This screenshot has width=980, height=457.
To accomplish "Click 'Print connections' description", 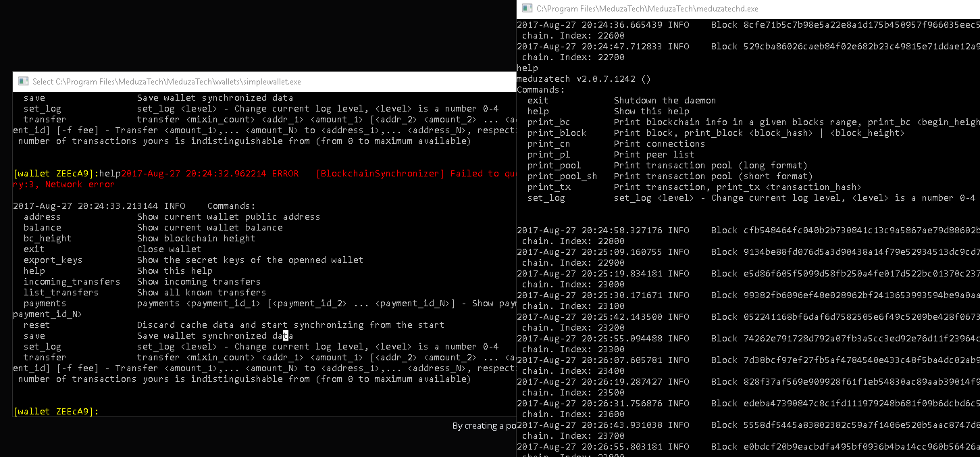I will pyautogui.click(x=660, y=144).
